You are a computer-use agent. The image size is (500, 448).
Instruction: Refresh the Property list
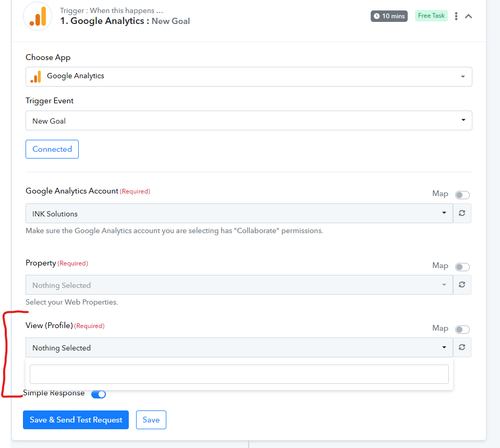pyautogui.click(x=462, y=285)
